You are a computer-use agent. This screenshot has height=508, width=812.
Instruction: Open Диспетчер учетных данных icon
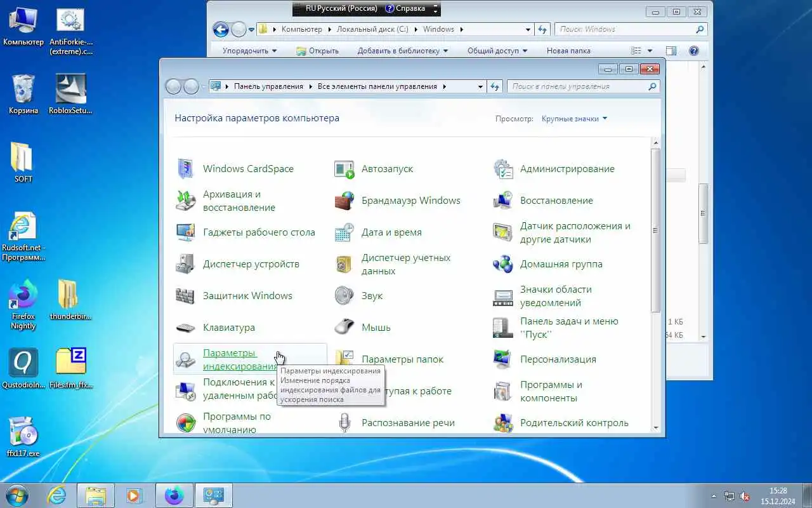tap(344, 264)
